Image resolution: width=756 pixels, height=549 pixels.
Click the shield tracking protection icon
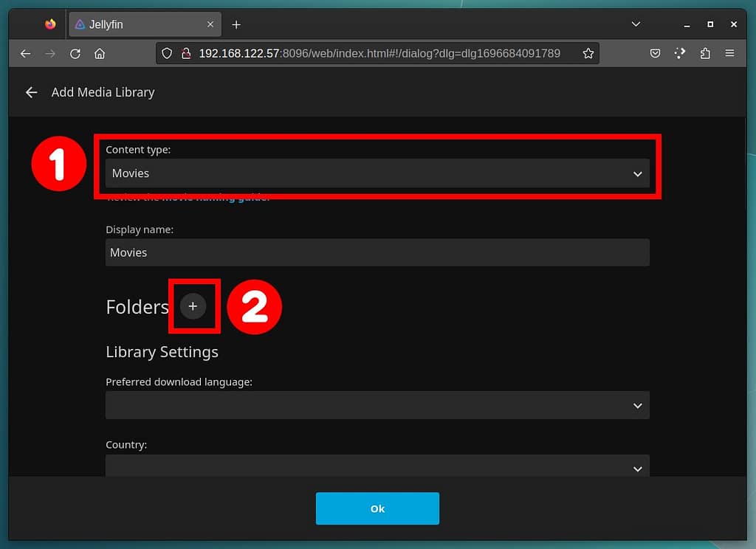tap(167, 54)
